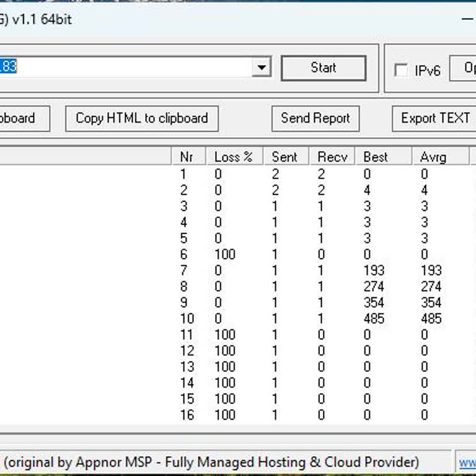Image resolution: width=476 pixels, height=476 pixels.
Task: Click the partially visible clipboard button ending in 'board'
Action: pyautogui.click(x=25, y=118)
